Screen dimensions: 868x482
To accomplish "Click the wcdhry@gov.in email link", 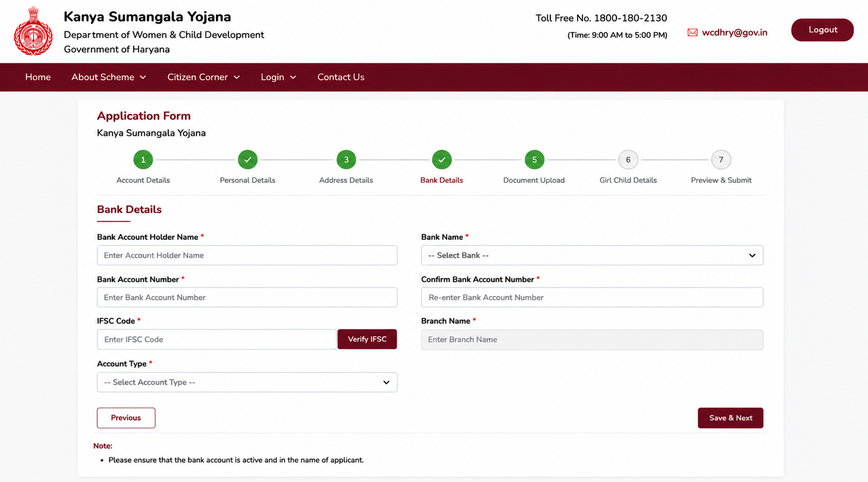I will point(734,33).
